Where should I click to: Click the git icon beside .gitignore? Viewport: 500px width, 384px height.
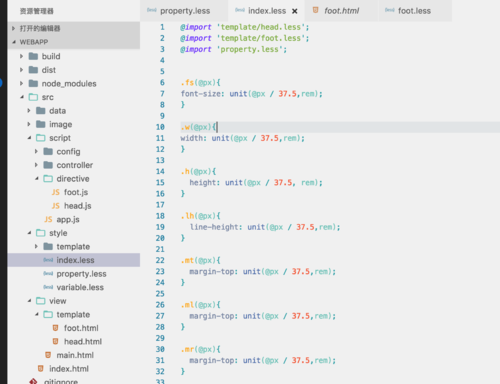point(33,381)
